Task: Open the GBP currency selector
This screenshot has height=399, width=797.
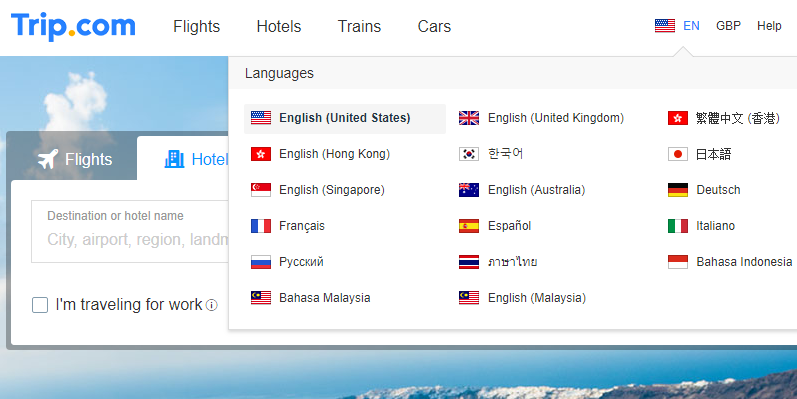Action: click(728, 26)
